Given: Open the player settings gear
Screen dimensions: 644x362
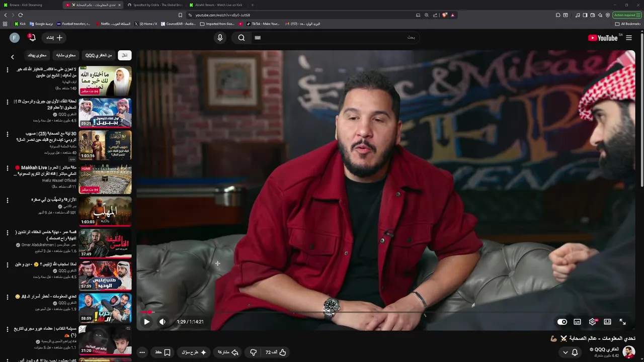Looking at the screenshot, I should pos(592,322).
